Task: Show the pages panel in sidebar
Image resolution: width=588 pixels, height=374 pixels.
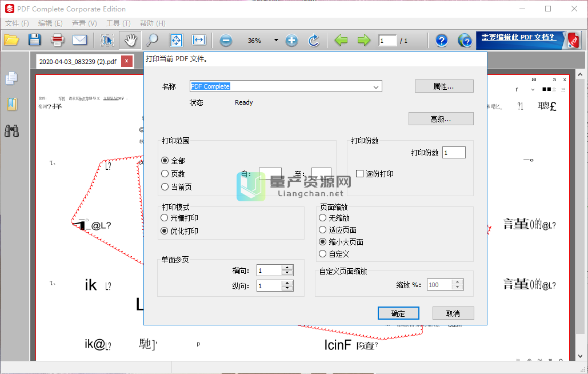Action: [x=11, y=78]
